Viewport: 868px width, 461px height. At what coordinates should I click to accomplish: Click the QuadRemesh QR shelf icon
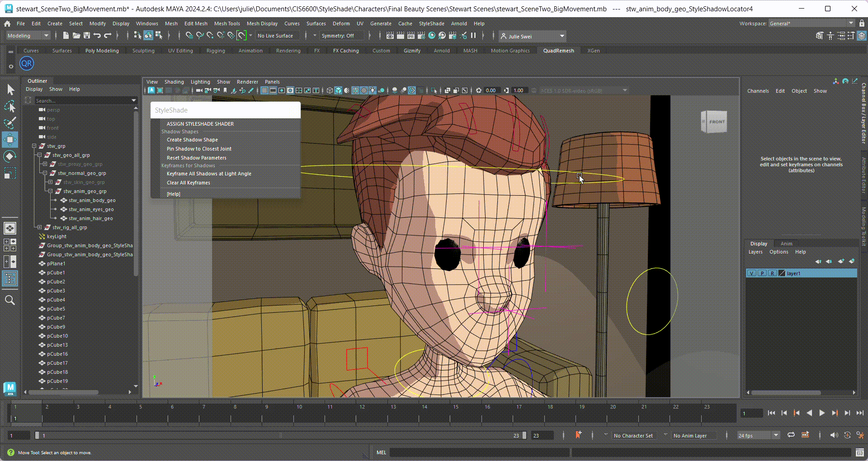tap(27, 64)
